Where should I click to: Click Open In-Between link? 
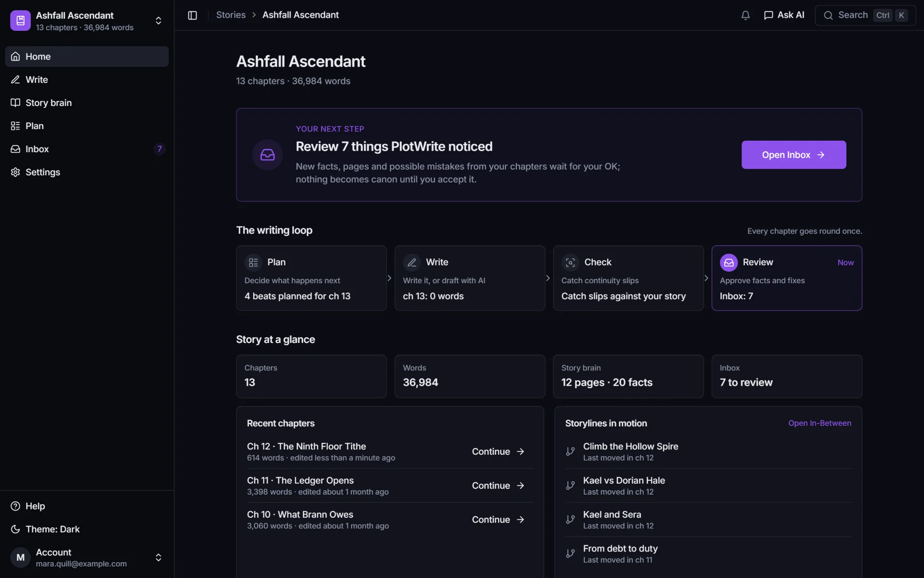820,423
